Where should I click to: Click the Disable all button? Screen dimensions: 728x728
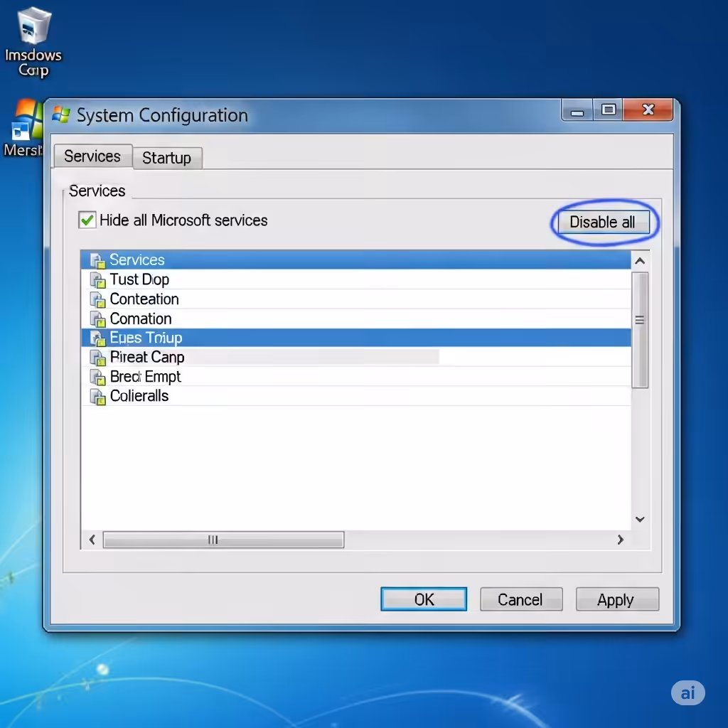click(x=603, y=222)
